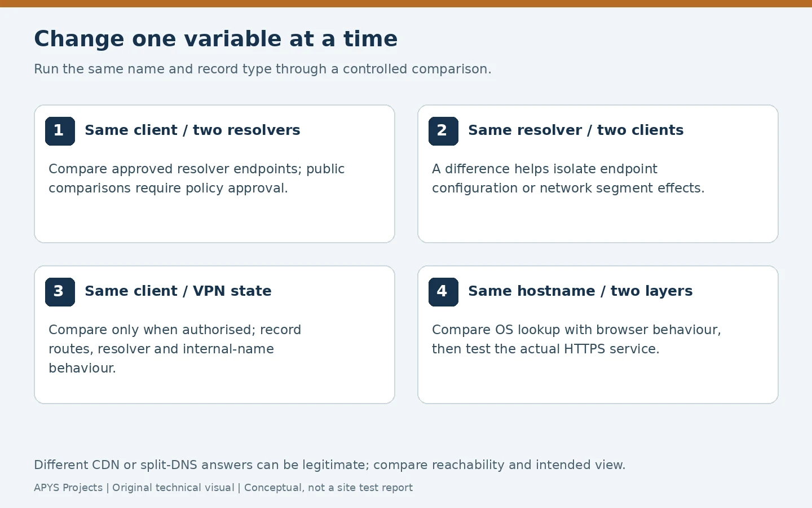812x508 pixels.
Task: Click the 'APYS Projects' footer credit line
Action: [223, 488]
